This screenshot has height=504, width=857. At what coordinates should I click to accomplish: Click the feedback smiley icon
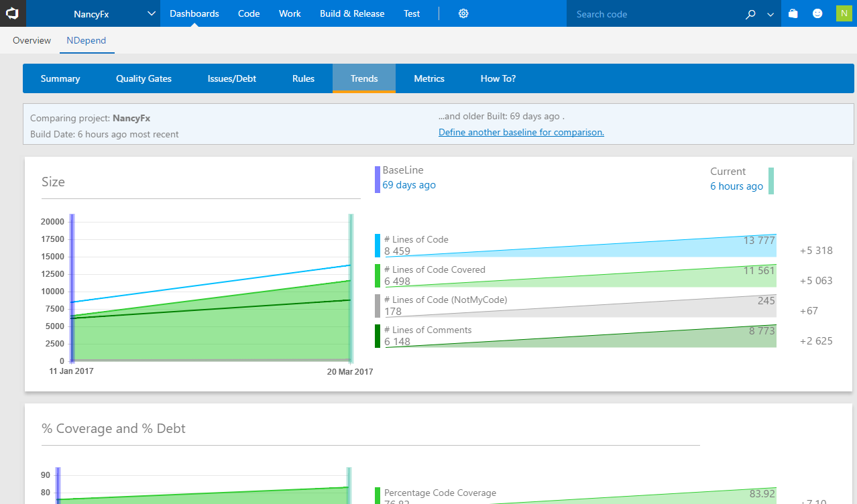[817, 13]
